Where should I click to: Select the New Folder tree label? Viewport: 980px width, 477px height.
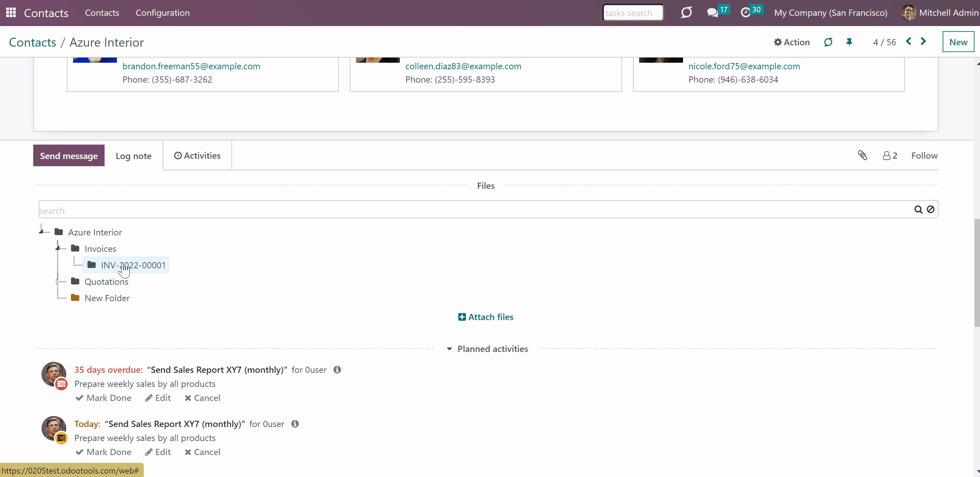pos(107,298)
